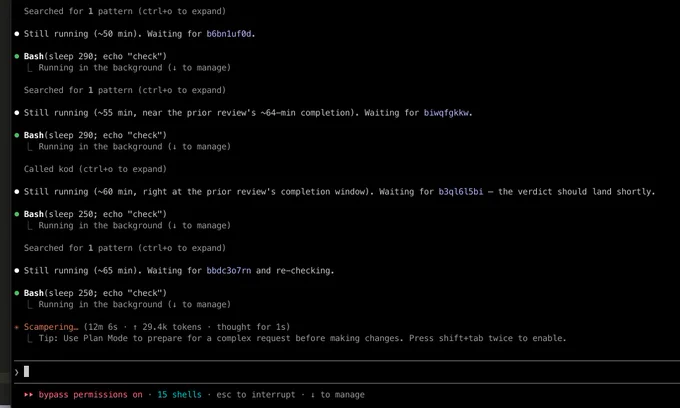680x408 pixels.
Task: Click '29.4k tokens' counter text
Action: pos(172,327)
